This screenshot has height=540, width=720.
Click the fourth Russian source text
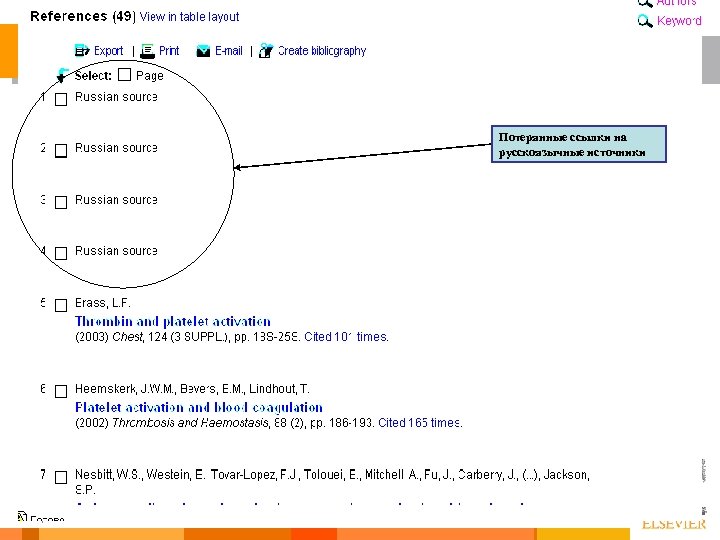116,251
